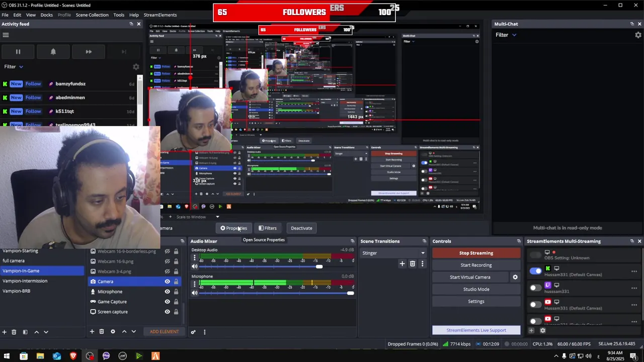Pause the activity feed
The image size is (644, 362).
18,51
